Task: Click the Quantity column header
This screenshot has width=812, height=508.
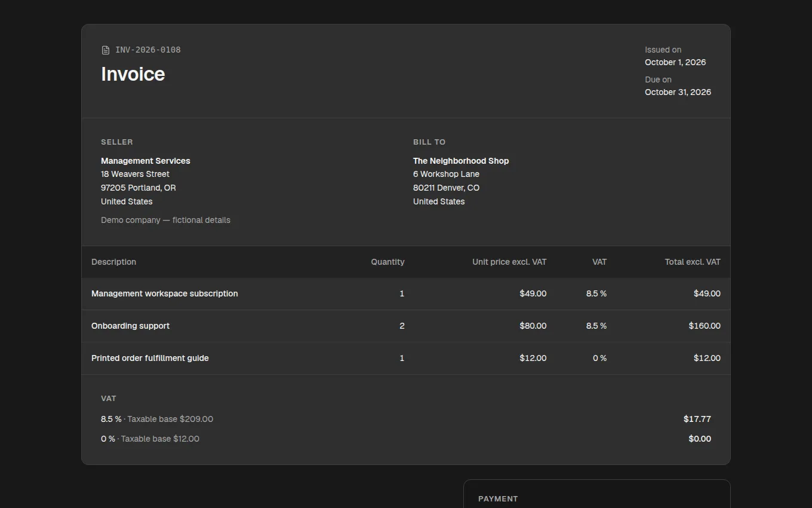Action: 387,262
